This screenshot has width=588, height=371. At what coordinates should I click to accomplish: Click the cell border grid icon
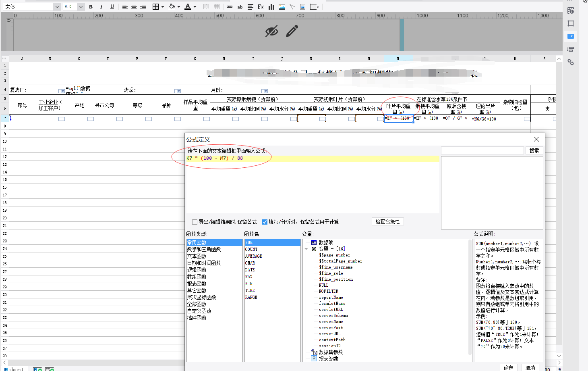tap(156, 7)
